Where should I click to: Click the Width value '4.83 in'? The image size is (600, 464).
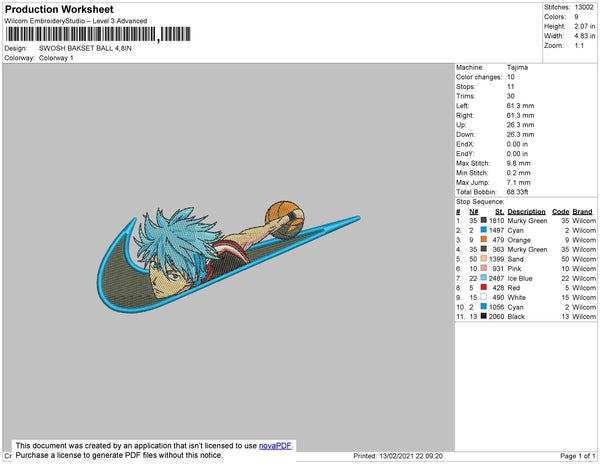(584, 36)
